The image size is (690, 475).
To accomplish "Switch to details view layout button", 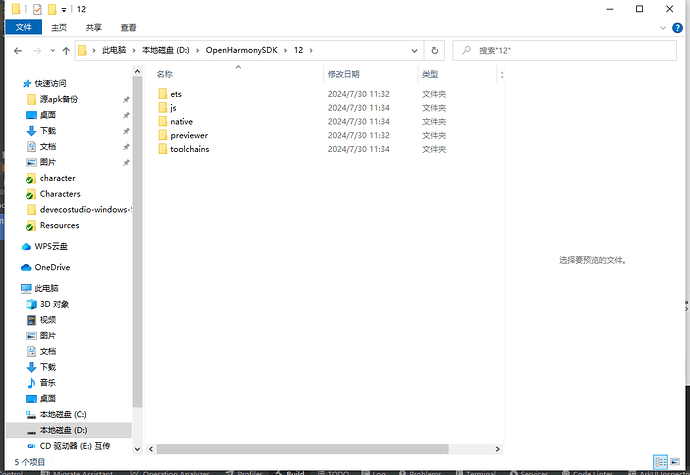I will pyautogui.click(x=661, y=462).
